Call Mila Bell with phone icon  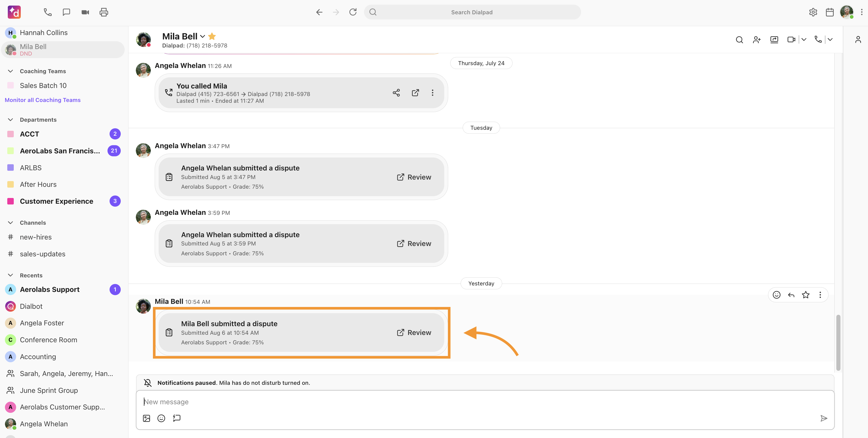(x=818, y=40)
